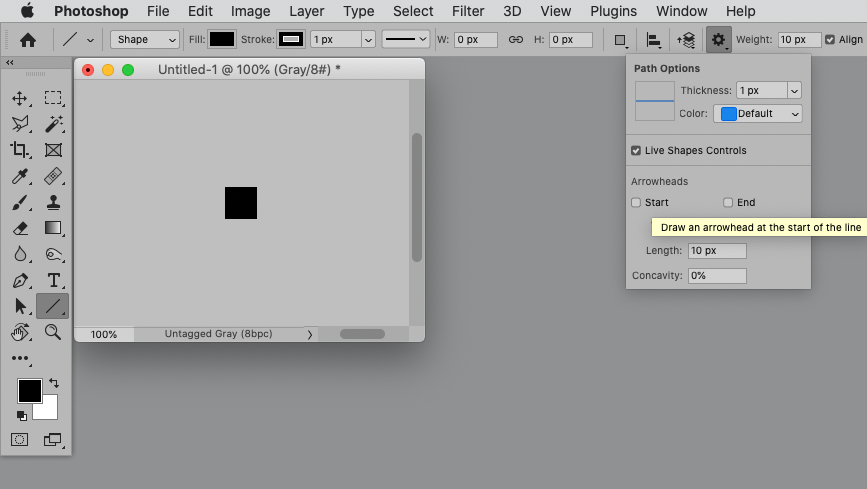Open the Window menu
Image resolution: width=867 pixels, height=489 pixels.
(682, 11)
